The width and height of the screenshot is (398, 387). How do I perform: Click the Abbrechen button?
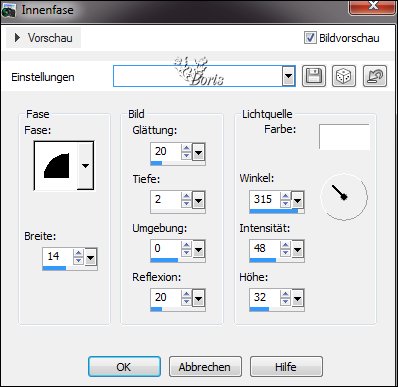pos(205,367)
